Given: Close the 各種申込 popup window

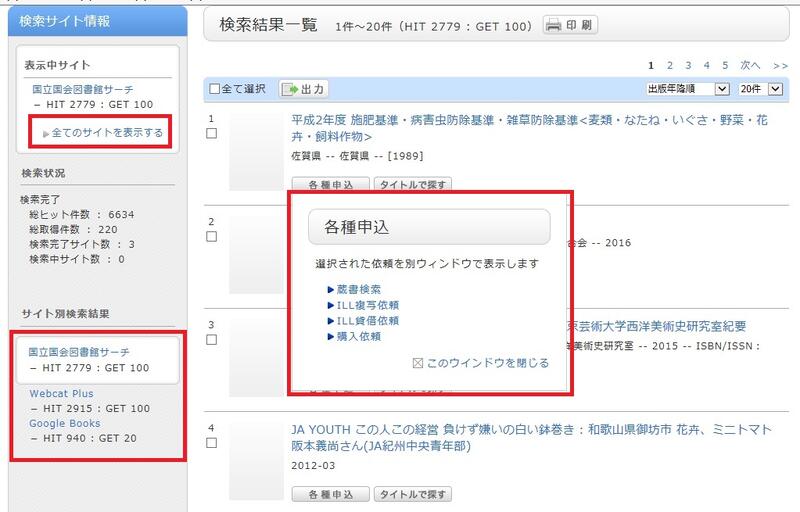Looking at the screenshot, I should point(481,363).
